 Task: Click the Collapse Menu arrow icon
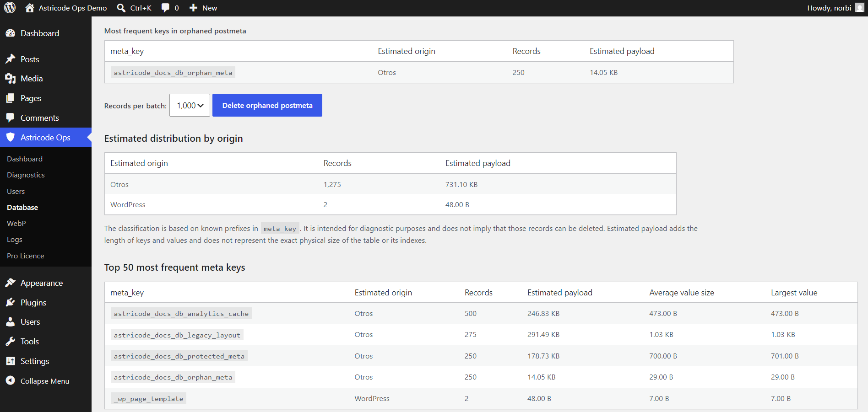click(10, 381)
